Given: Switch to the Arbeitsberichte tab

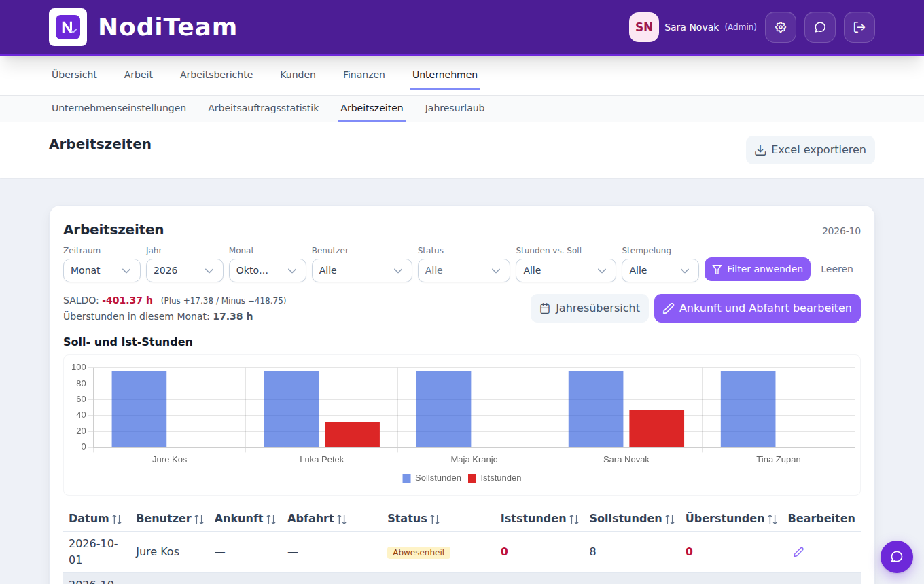Looking at the screenshot, I should click(217, 75).
